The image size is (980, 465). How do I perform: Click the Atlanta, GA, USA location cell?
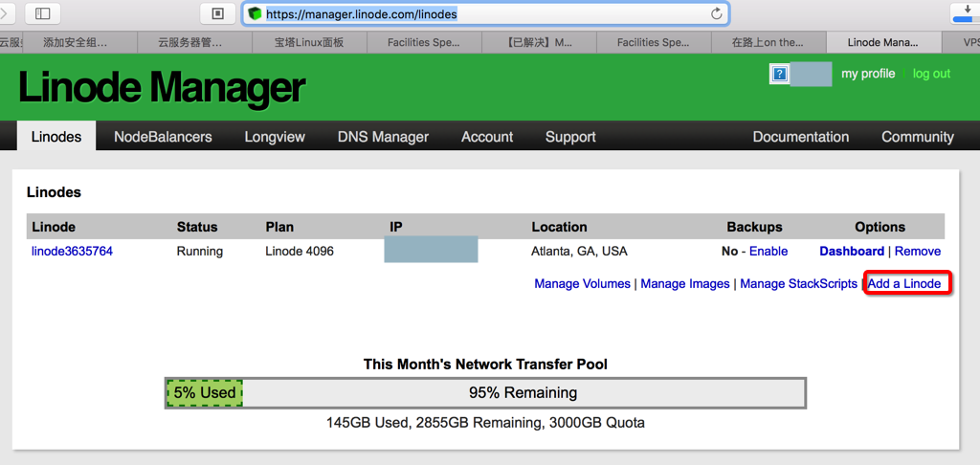tap(579, 252)
